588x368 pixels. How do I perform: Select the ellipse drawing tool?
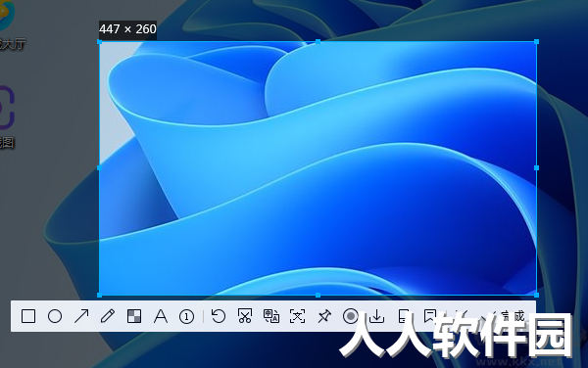(55, 316)
